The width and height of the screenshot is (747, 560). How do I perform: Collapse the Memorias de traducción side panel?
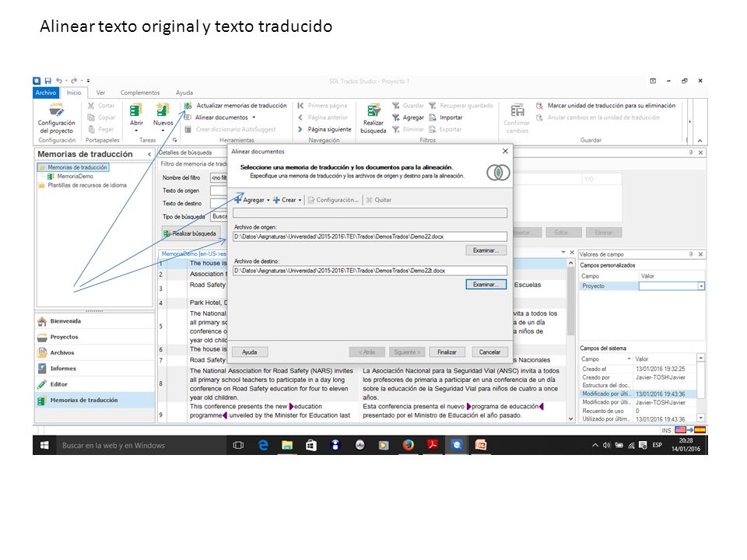coord(149,154)
